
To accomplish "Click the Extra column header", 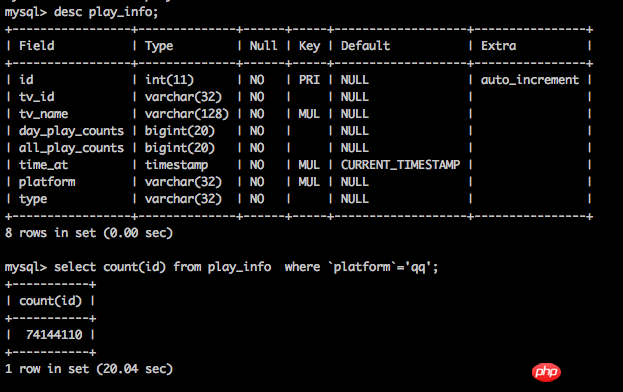I will [499, 46].
